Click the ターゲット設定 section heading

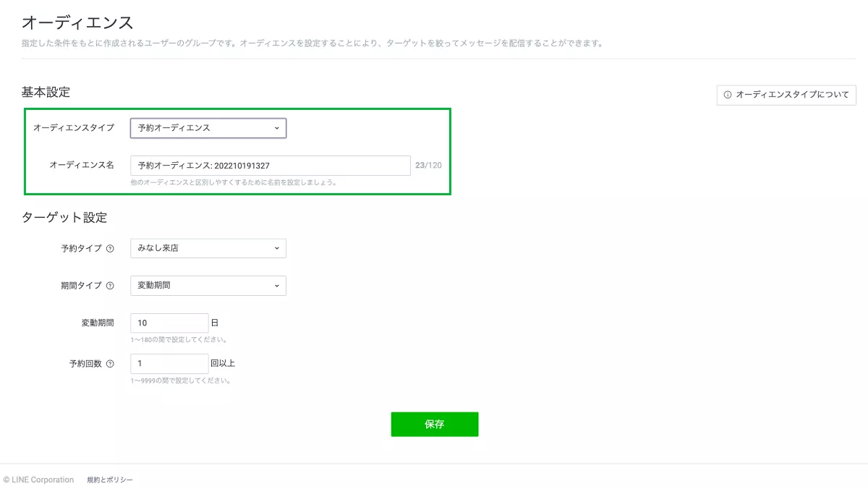[64, 217]
